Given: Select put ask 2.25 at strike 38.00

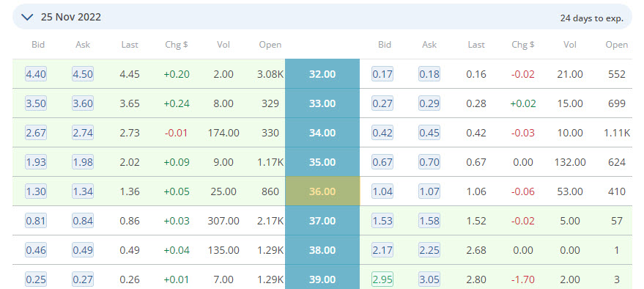Looking at the screenshot, I should 429,250.
